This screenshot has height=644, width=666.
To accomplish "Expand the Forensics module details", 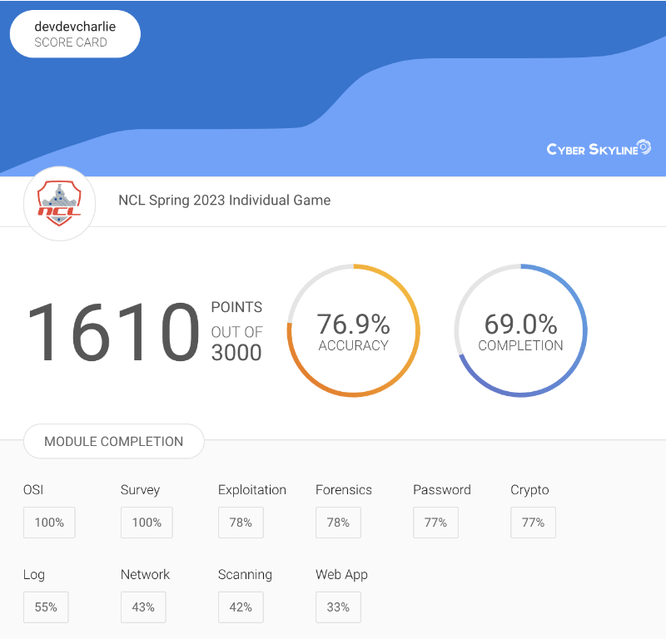I will point(338,523).
